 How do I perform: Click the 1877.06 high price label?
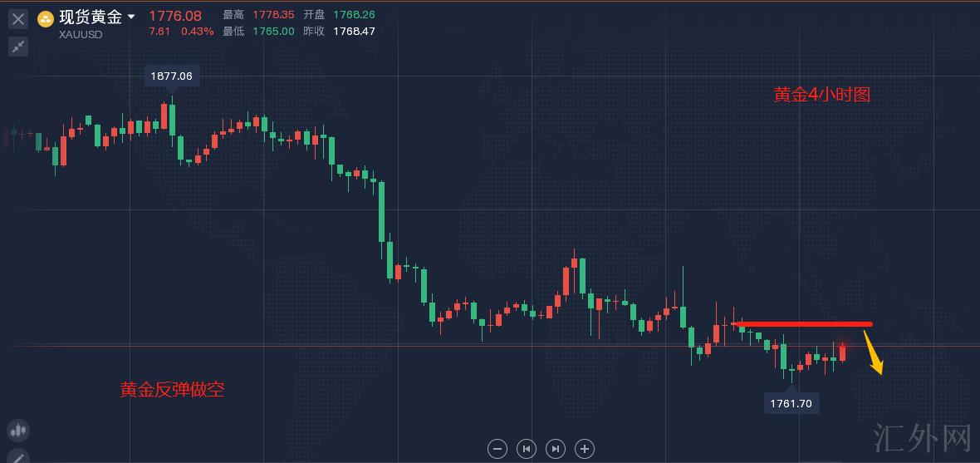tap(171, 76)
